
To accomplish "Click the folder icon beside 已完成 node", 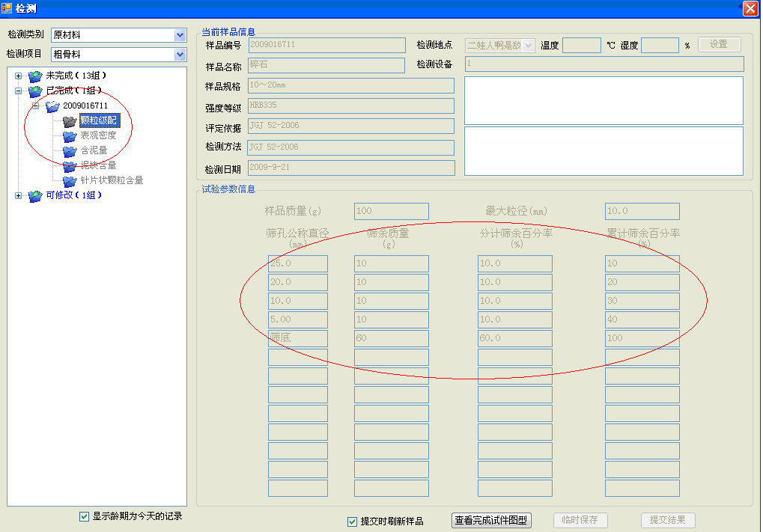I will [x=35, y=91].
